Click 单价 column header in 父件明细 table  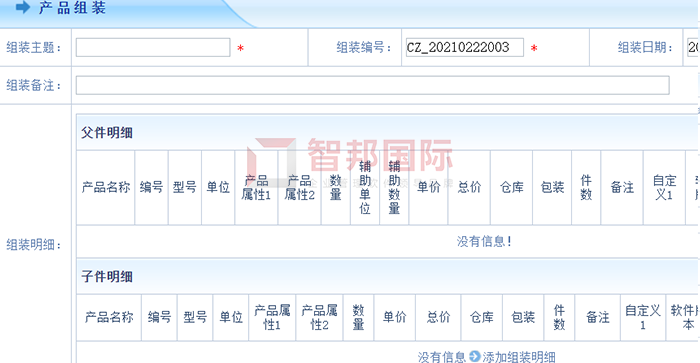coord(429,188)
